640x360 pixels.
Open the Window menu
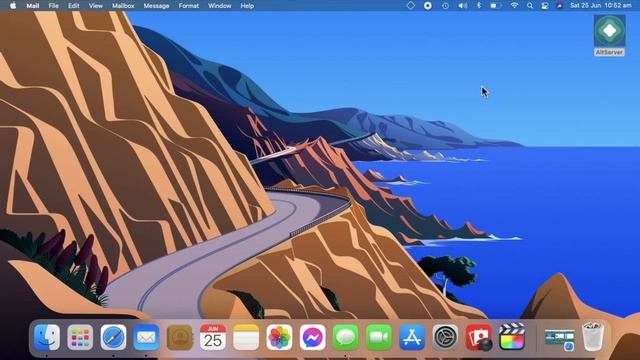220,6
